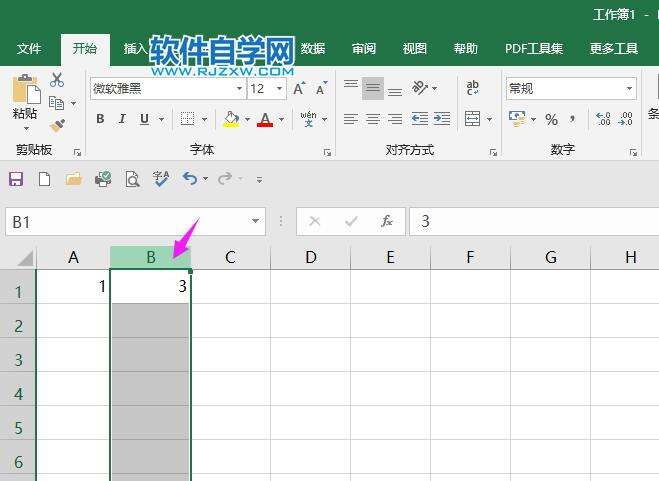This screenshot has width=659, height=481.
Task: Switch to the 审阅 tab
Action: 364,49
